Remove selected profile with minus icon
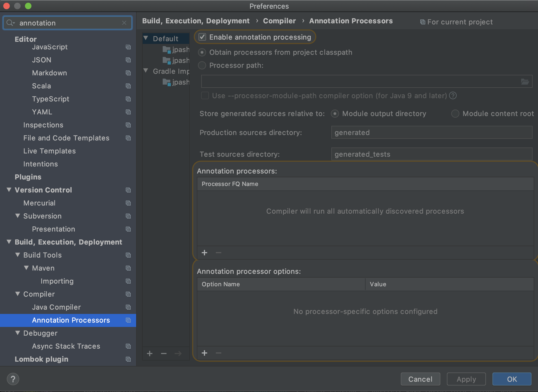Viewport: 538px width, 392px height. click(164, 354)
